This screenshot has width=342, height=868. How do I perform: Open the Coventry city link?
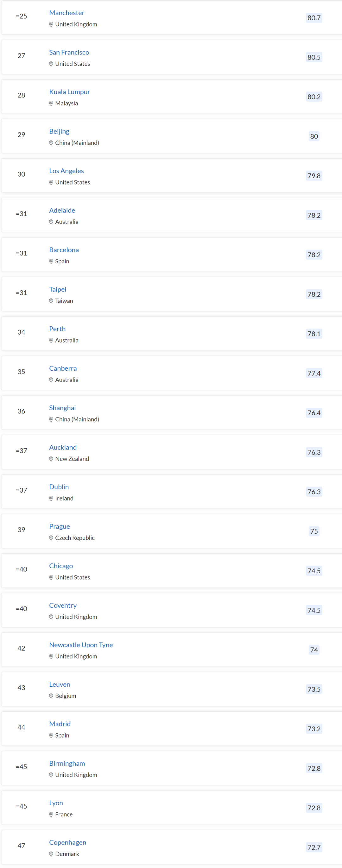(63, 605)
